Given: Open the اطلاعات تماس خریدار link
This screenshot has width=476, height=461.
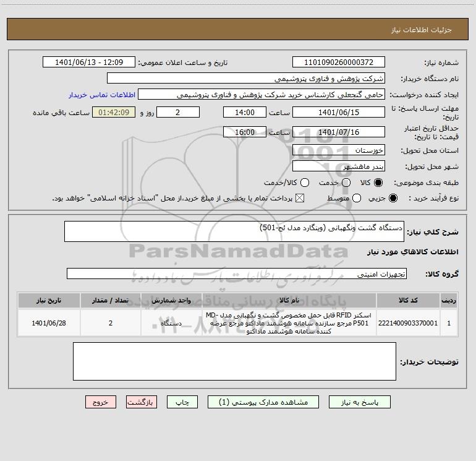Looking at the screenshot, I should click(102, 95).
